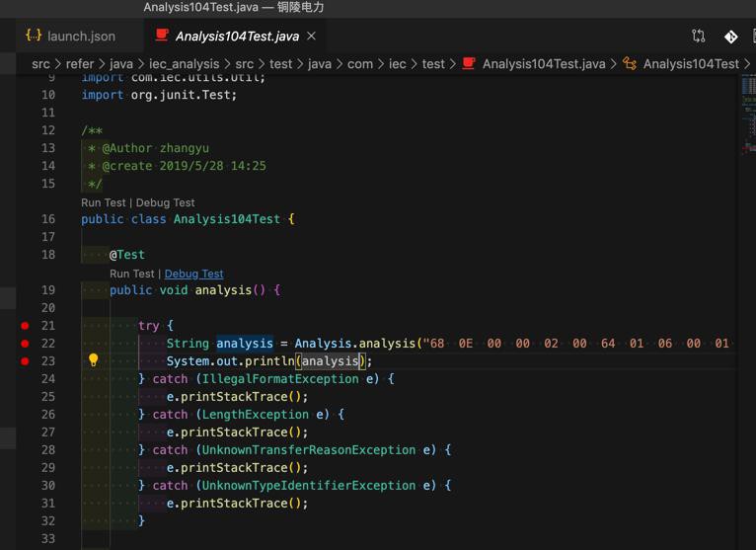Click the 'try' keyword on line 21

[148, 326]
